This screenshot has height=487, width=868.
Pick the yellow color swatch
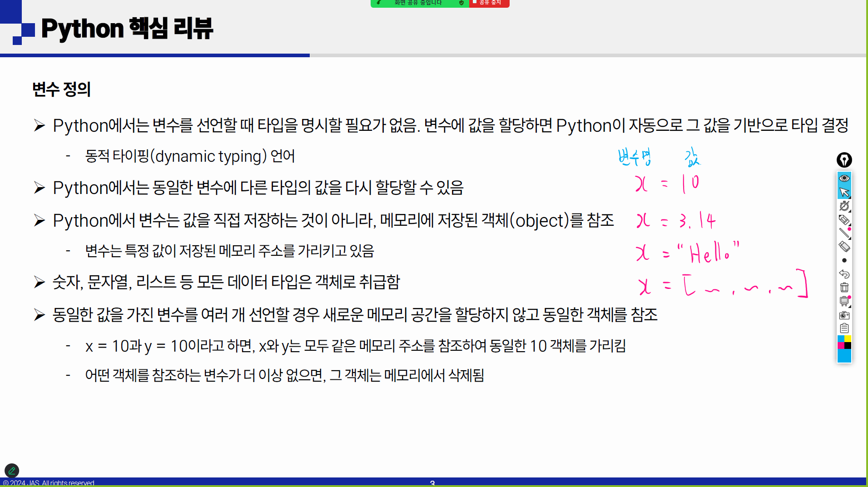coord(848,339)
